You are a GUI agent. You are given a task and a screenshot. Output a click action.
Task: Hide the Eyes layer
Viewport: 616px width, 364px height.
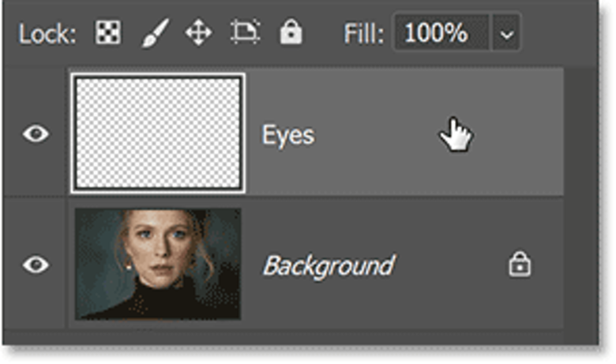pyautogui.click(x=36, y=134)
